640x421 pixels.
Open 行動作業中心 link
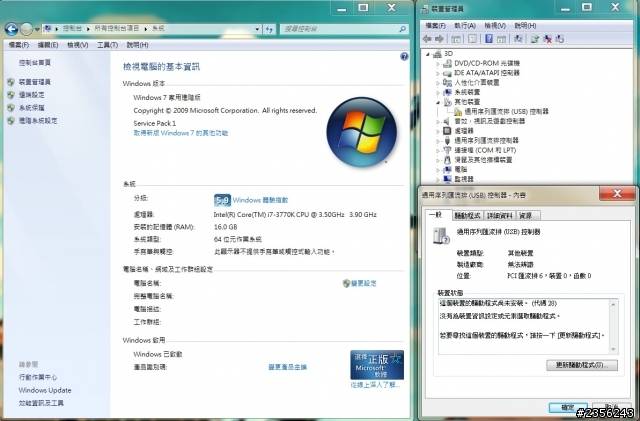(x=38, y=377)
